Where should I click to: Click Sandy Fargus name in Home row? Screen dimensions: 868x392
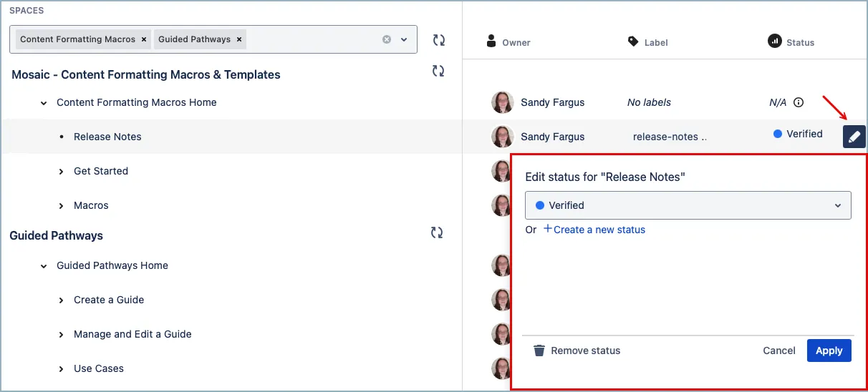[x=553, y=102]
